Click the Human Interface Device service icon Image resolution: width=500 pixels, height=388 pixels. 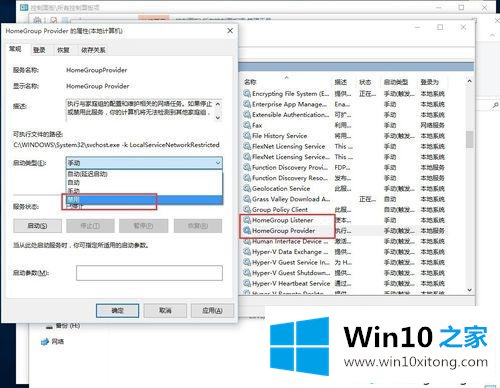[x=247, y=241]
